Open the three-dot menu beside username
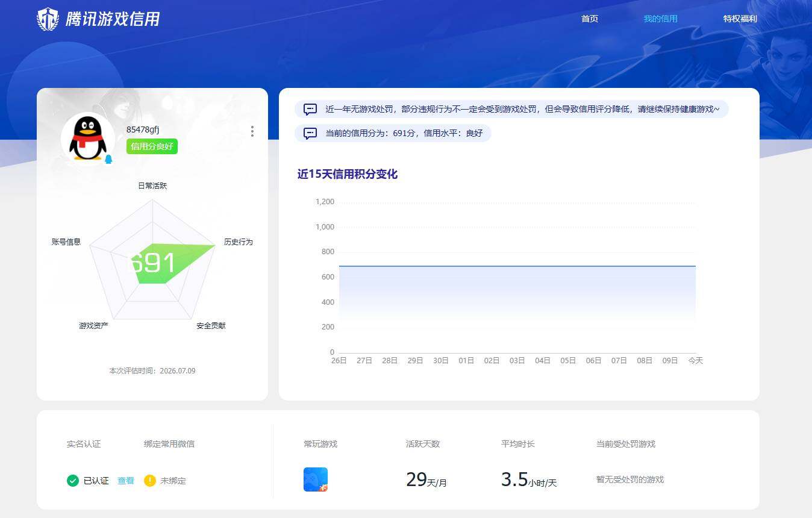Viewport: 812px width, 518px height. 252,131
